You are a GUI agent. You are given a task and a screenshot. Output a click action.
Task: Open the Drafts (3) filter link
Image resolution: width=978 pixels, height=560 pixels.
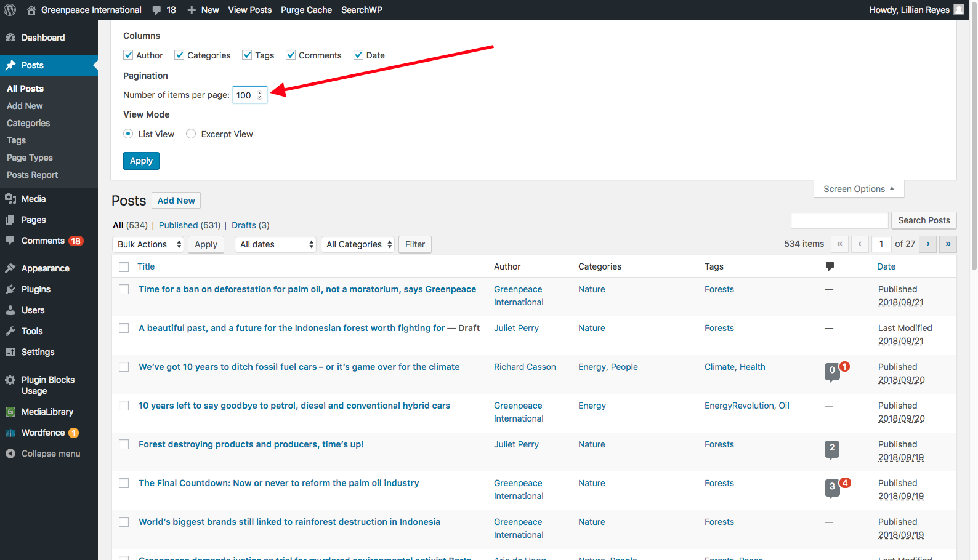pos(251,225)
